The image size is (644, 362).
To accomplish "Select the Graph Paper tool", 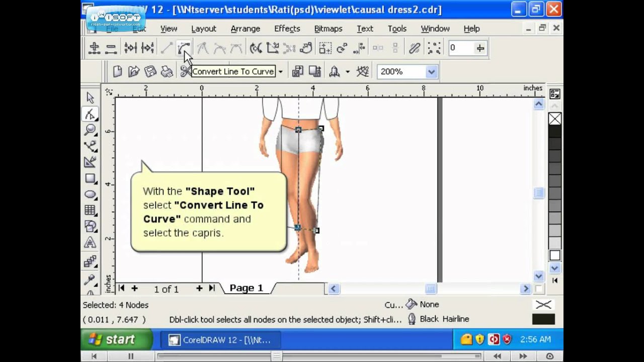I will tap(90, 210).
